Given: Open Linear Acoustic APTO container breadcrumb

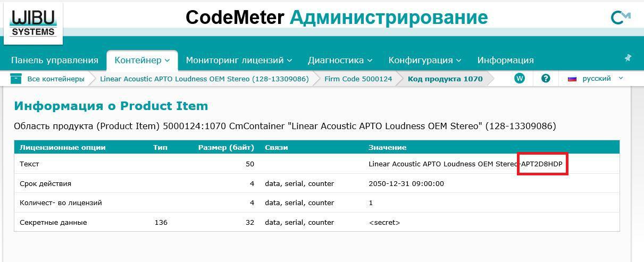Looking at the screenshot, I should tap(204, 79).
